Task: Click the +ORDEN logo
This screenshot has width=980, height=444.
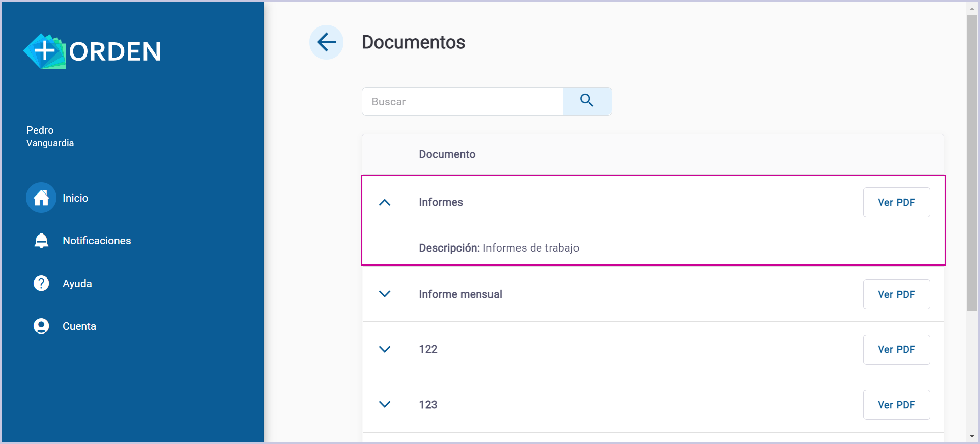Action: pyautogui.click(x=92, y=51)
